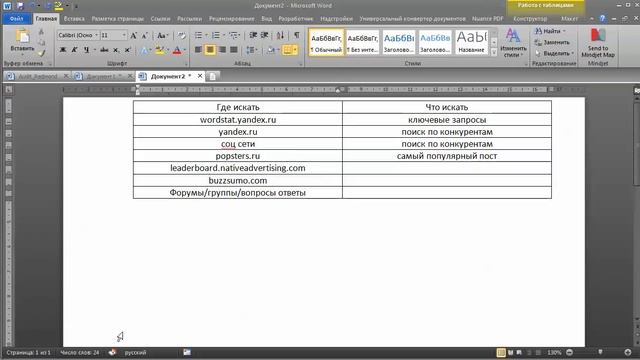This screenshot has width=640, height=360.
Task: Click the zoom out minus button
Action: tap(569, 352)
